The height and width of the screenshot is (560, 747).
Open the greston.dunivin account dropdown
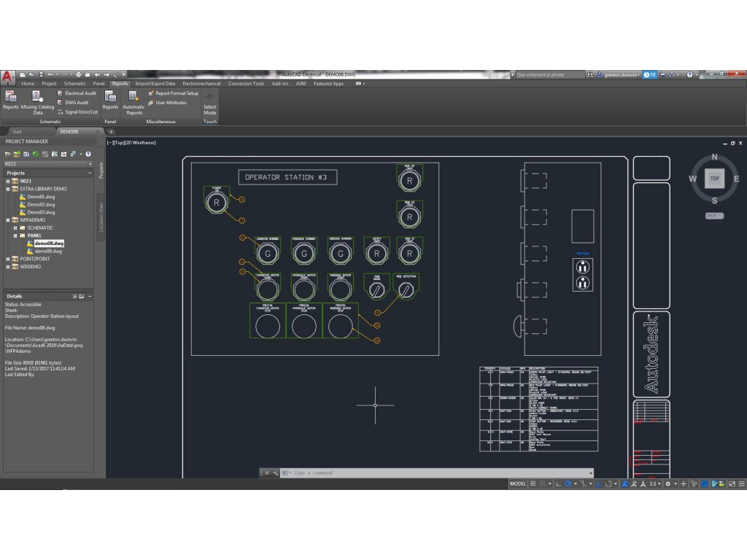click(622, 75)
